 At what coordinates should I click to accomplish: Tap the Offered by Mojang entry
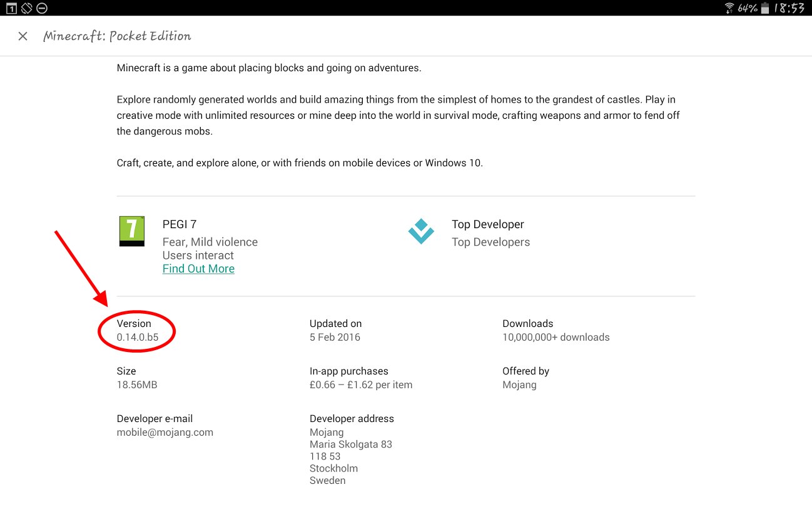click(x=519, y=384)
